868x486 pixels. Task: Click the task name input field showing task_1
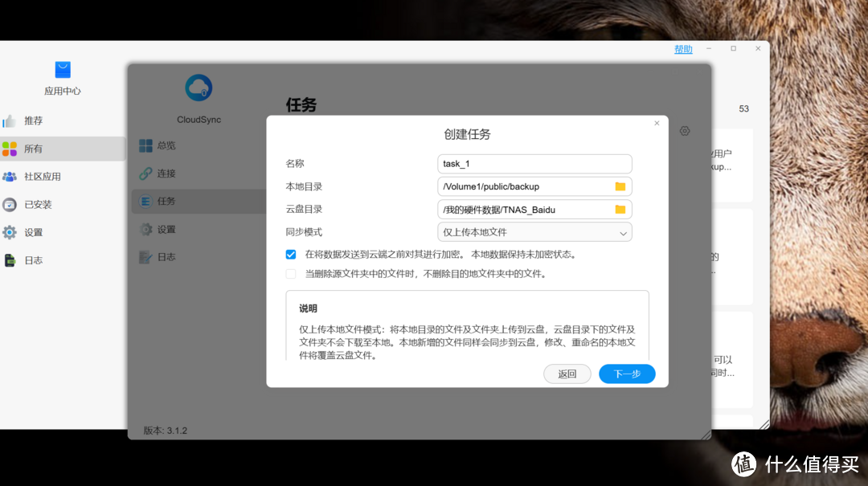coord(534,163)
